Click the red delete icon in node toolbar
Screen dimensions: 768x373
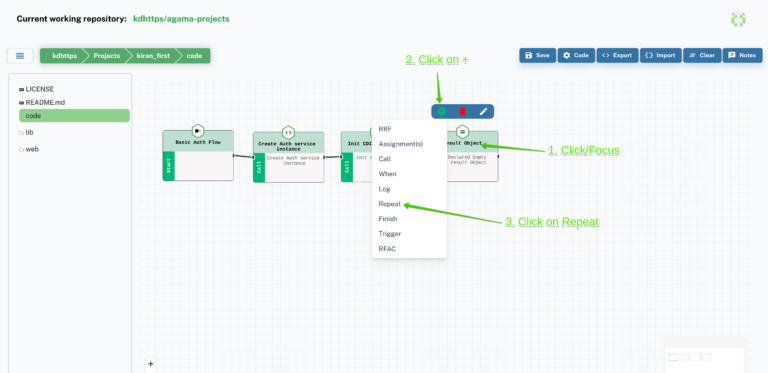463,112
